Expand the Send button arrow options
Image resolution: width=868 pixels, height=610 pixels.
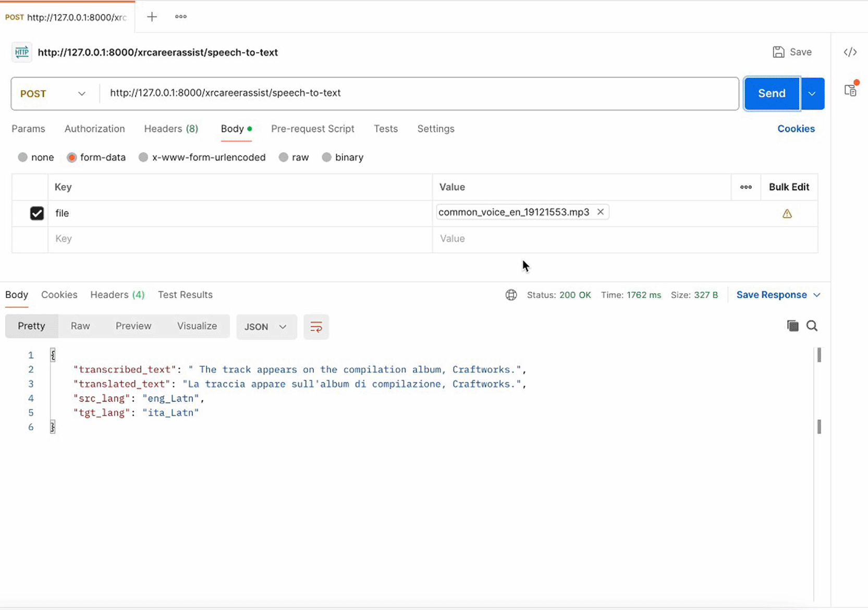pyautogui.click(x=812, y=94)
